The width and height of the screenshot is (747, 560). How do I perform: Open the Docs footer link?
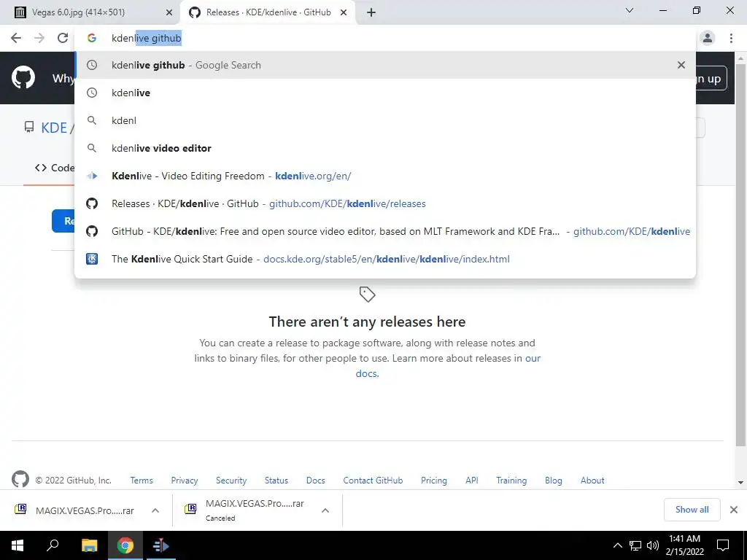(x=315, y=481)
